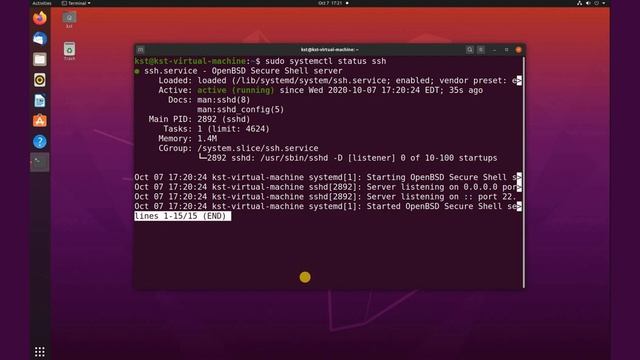Click 'Tasks: 1 (limit: 4624)' line
The height and width of the screenshot is (360, 640).
216,129
